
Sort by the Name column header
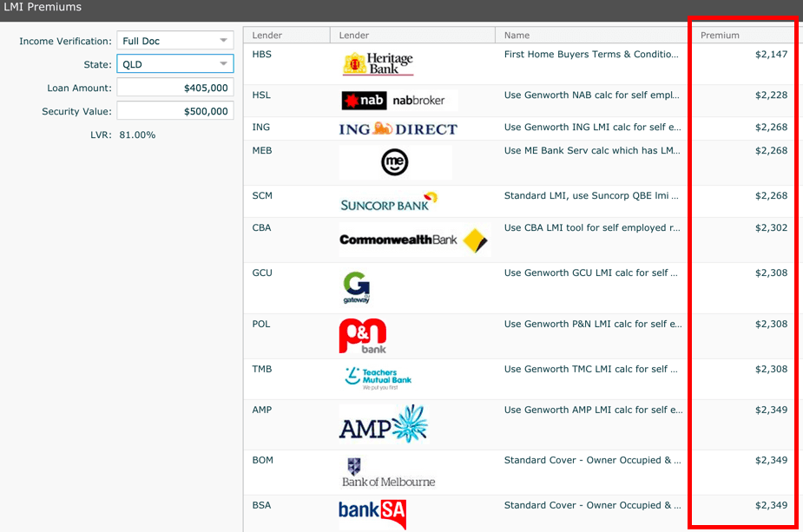[517, 36]
